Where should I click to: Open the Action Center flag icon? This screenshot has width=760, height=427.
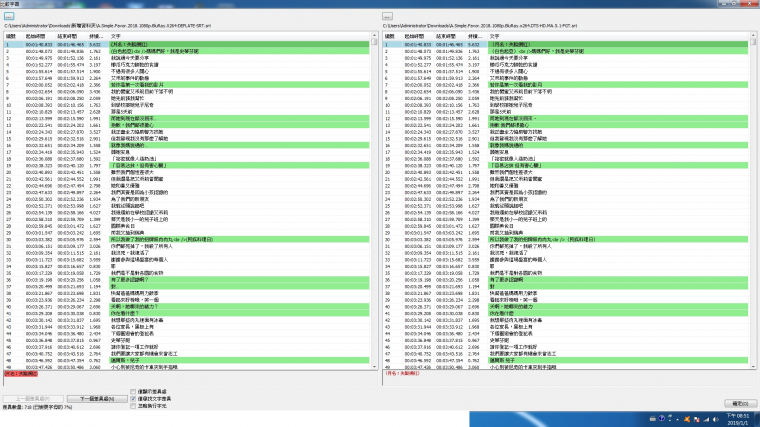coord(697,419)
